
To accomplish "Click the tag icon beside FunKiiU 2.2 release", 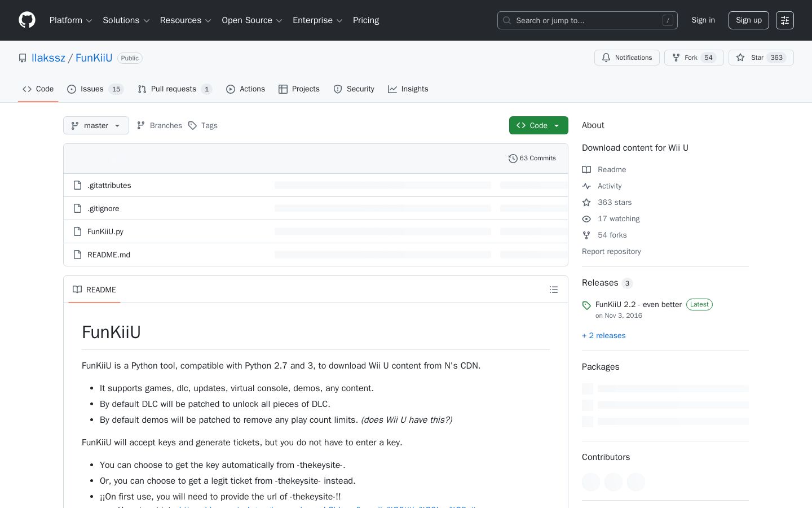I will click(x=586, y=305).
